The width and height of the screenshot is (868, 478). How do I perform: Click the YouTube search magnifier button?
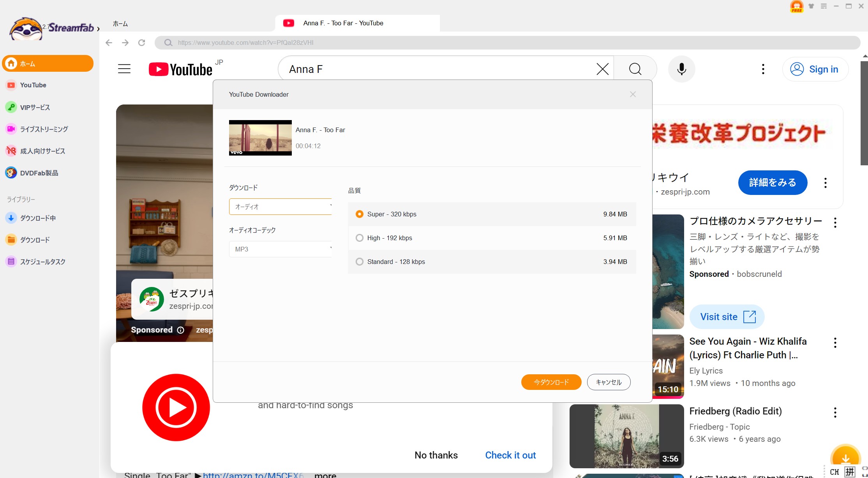pos(635,69)
